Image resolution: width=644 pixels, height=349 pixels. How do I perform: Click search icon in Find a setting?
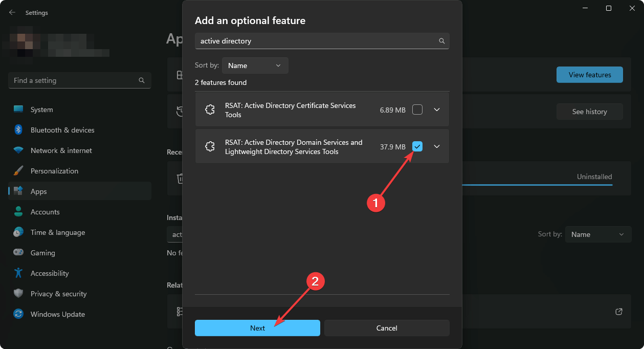pyautogui.click(x=142, y=80)
